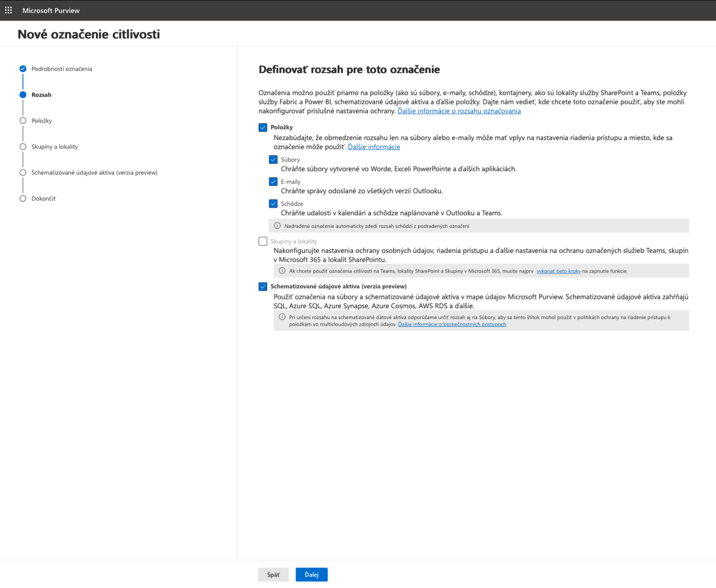The width and height of the screenshot is (716, 588).
Task: Click Definovať rozsah pre toto označenie heading
Action: tap(349, 70)
